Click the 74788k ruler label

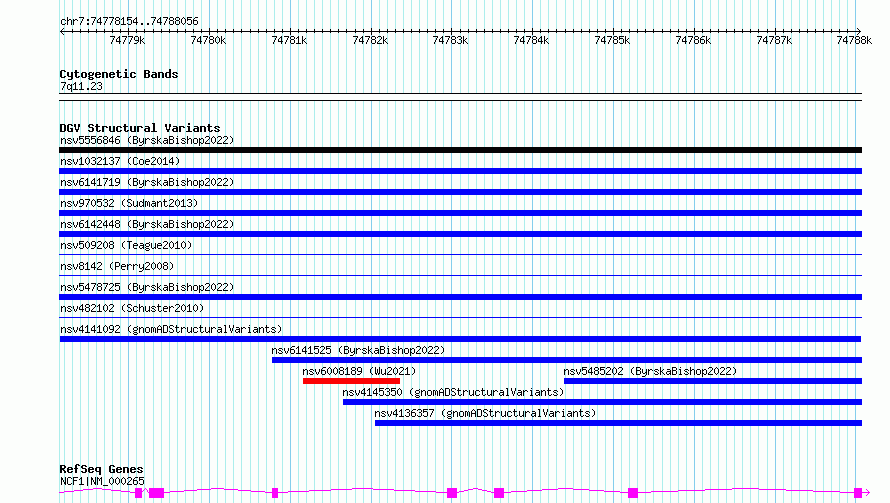854,40
